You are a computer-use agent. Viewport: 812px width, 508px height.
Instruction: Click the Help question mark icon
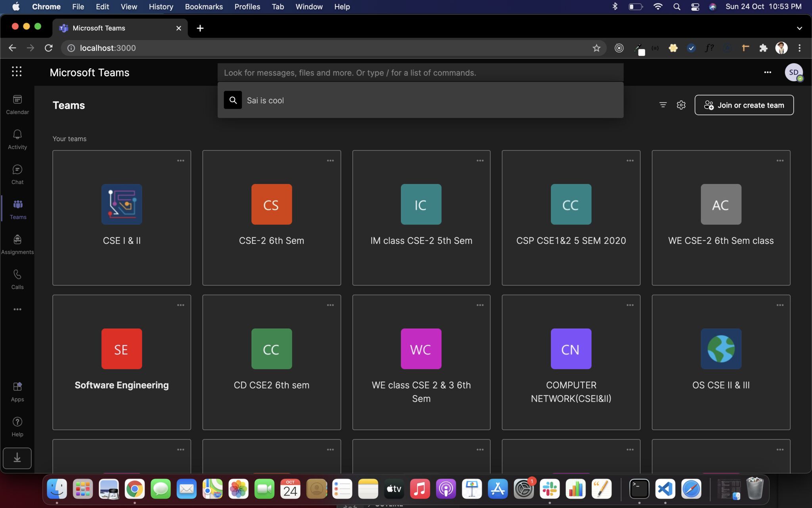17,426
